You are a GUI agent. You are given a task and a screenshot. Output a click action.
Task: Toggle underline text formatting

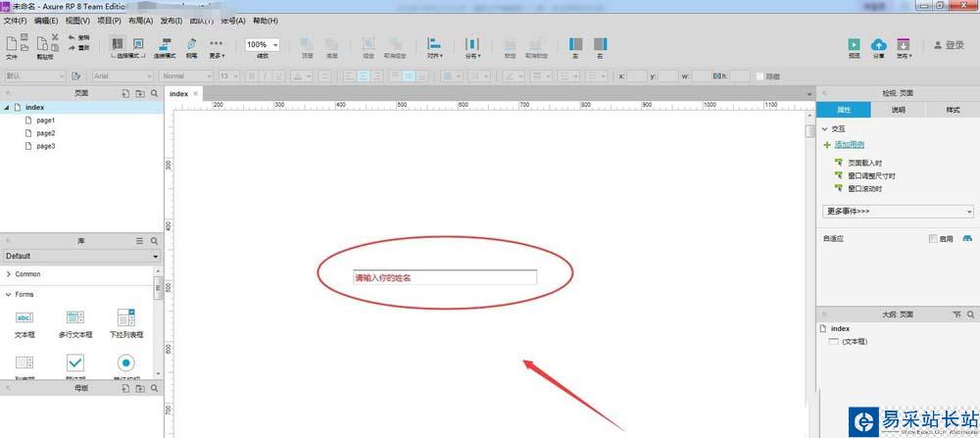point(278,75)
